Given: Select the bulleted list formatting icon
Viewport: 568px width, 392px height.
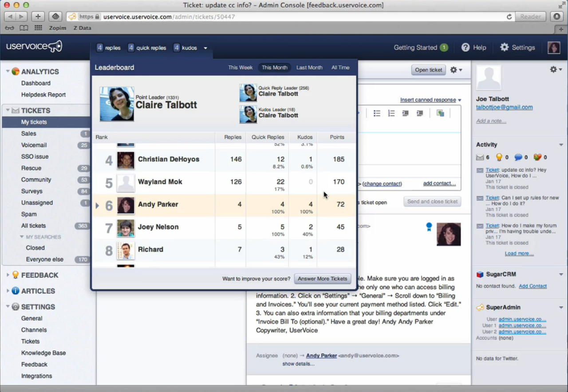Looking at the screenshot, I should coord(377,113).
